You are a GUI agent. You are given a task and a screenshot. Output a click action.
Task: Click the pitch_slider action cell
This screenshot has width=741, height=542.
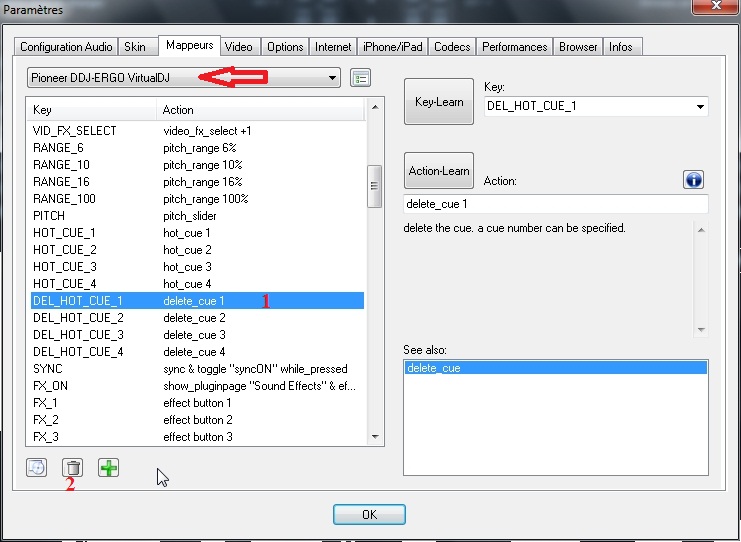[190, 216]
